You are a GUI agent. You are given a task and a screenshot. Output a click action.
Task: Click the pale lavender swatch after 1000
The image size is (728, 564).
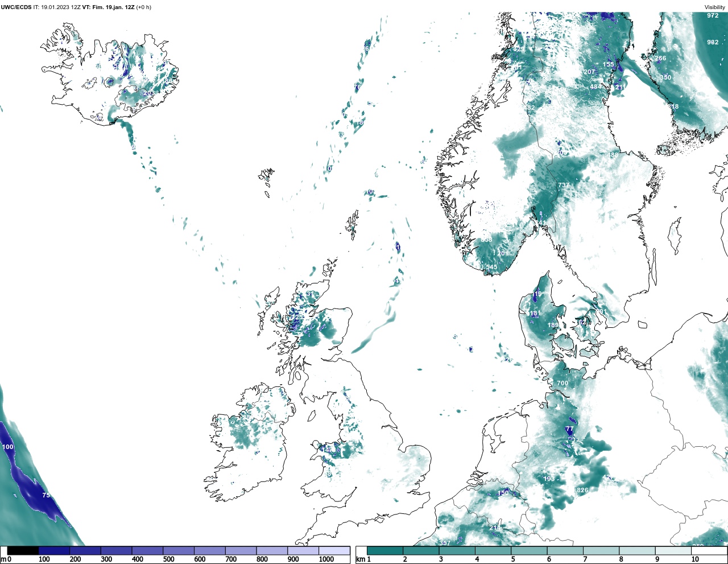(x=334, y=550)
